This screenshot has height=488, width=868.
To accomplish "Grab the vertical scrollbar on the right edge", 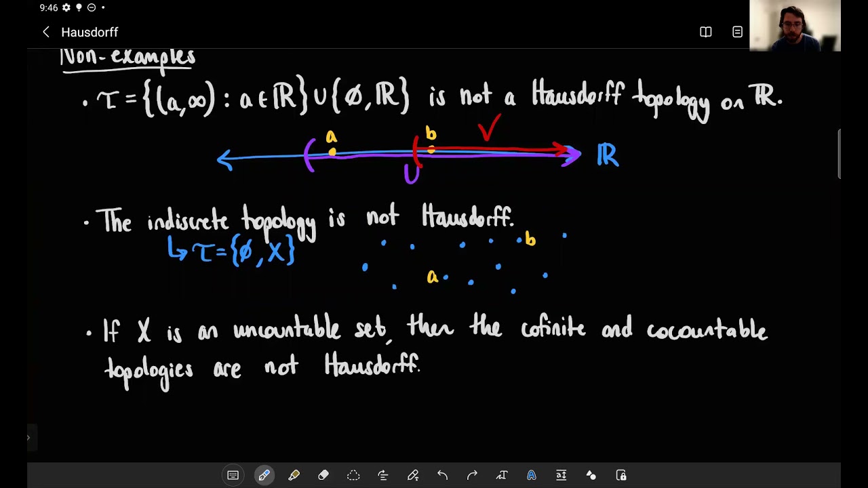I will (x=840, y=154).
